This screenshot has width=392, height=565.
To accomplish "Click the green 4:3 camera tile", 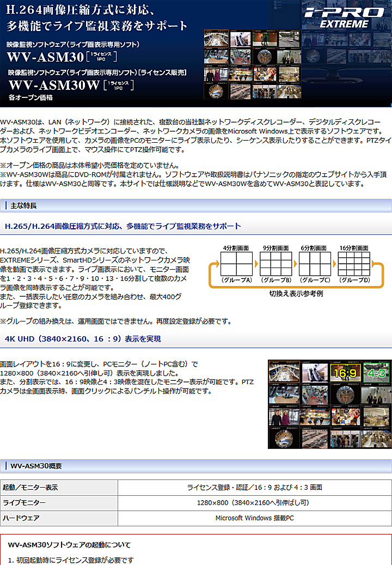I will (x=376, y=373).
